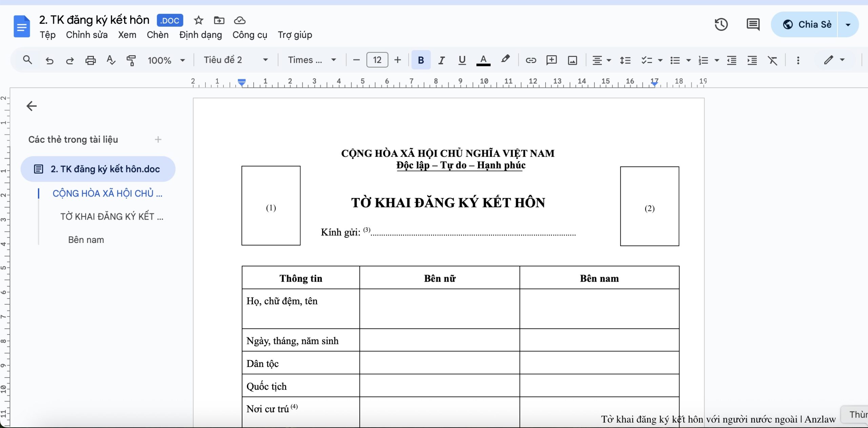
Task: Click the clear formatting icon
Action: point(772,60)
